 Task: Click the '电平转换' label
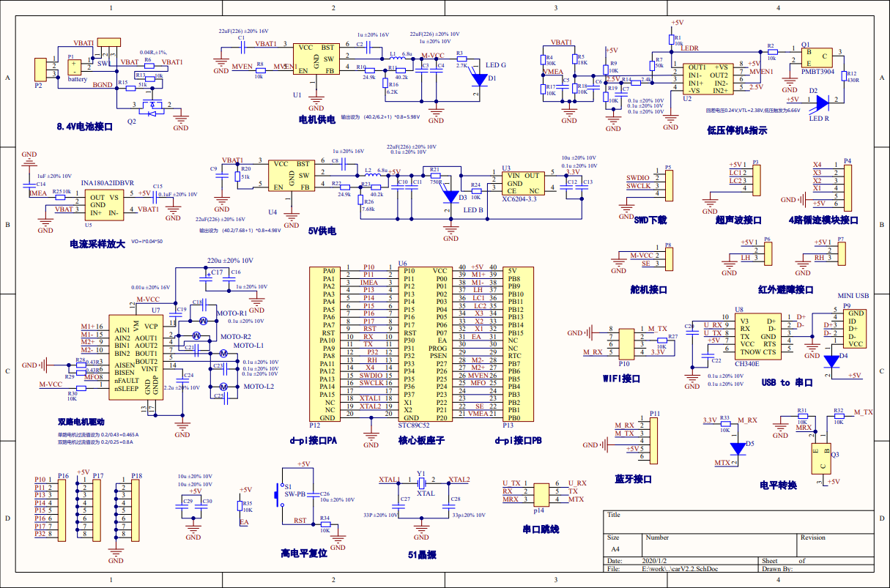[778, 485]
